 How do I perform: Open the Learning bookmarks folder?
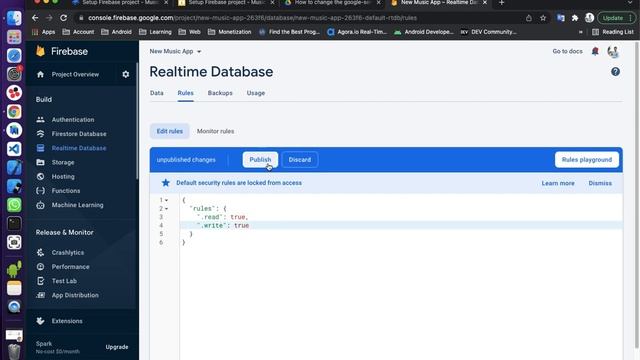click(156, 32)
